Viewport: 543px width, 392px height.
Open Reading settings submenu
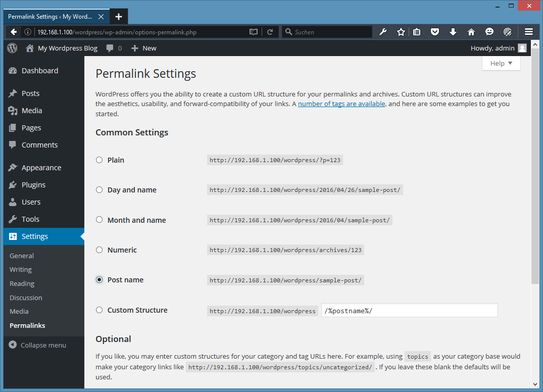[x=22, y=283]
